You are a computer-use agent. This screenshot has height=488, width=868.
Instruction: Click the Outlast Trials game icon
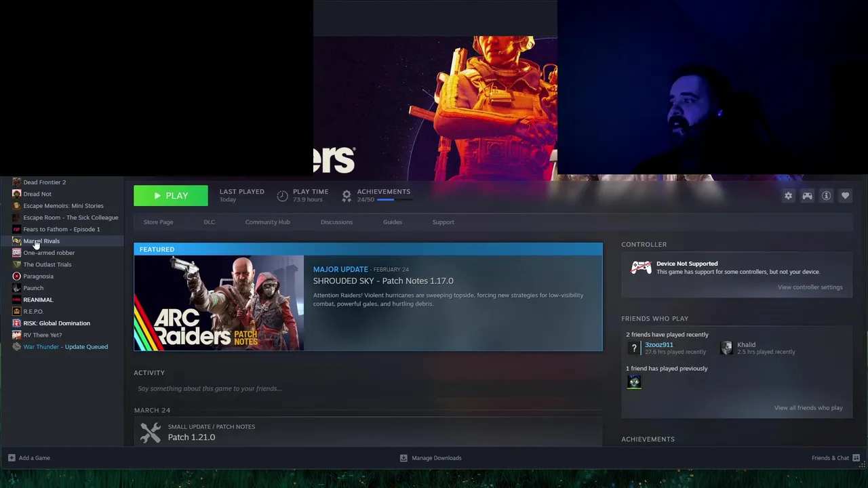(17, 264)
